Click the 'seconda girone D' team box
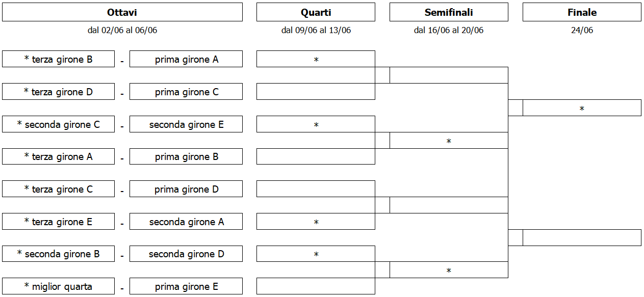The width and height of the screenshot is (644, 297). click(186, 254)
